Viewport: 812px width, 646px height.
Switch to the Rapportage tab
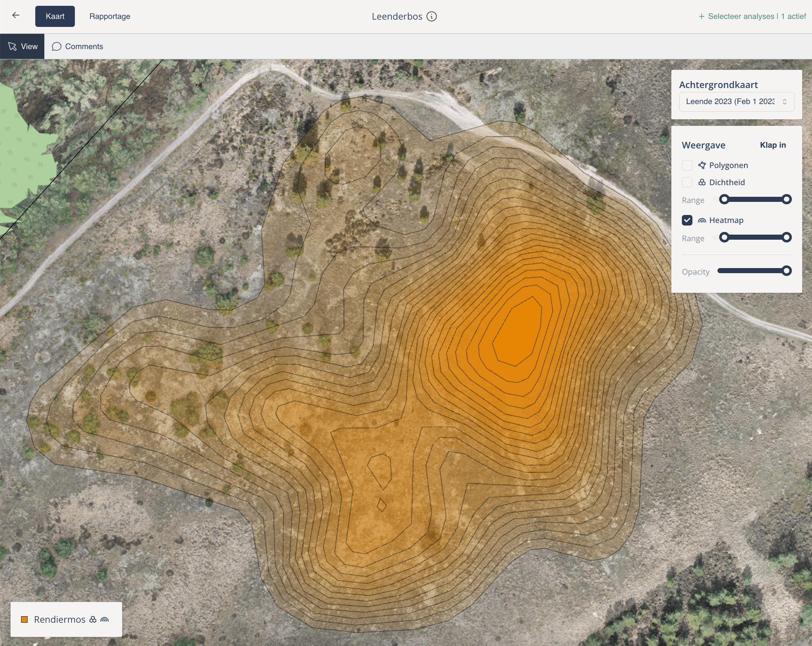[110, 16]
